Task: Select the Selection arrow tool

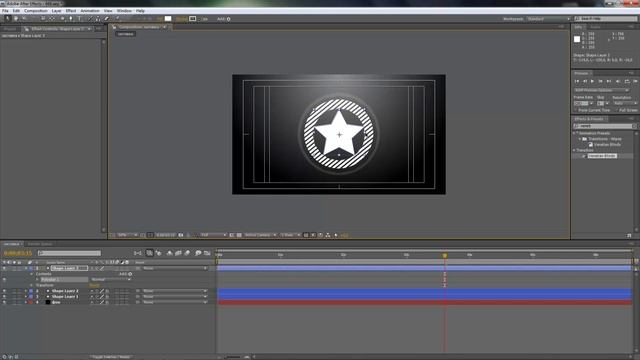Action: pos(7,19)
